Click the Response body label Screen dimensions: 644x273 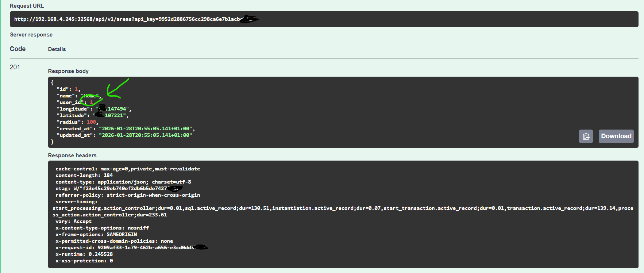tap(68, 71)
